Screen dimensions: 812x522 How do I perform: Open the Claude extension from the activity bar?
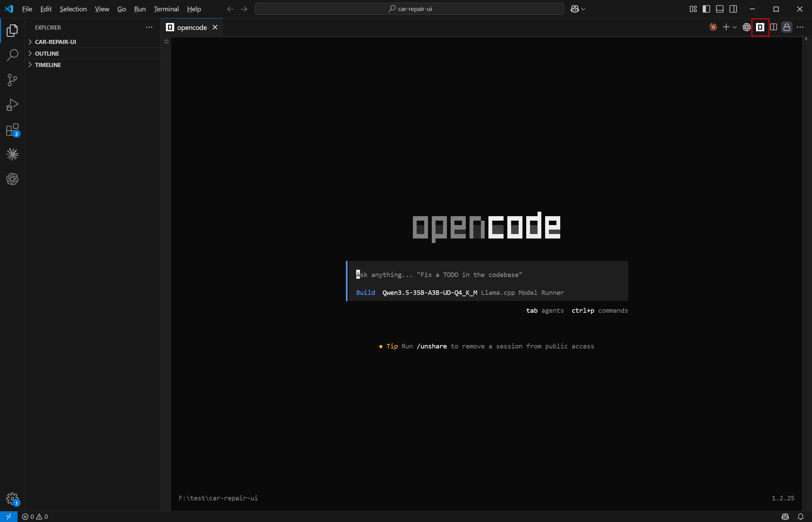coord(12,154)
